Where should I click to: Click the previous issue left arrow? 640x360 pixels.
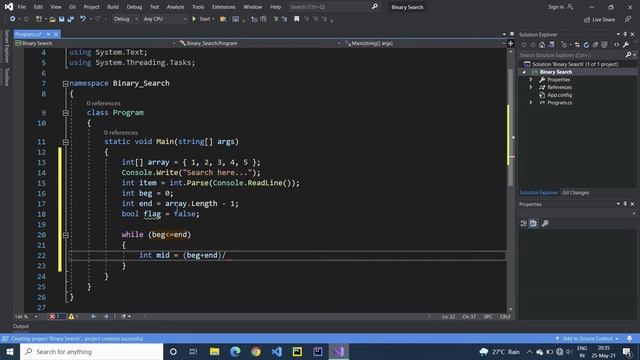pos(93,316)
